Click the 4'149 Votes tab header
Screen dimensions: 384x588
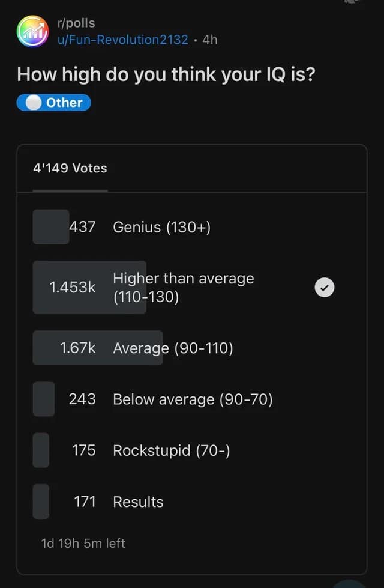[x=70, y=168]
